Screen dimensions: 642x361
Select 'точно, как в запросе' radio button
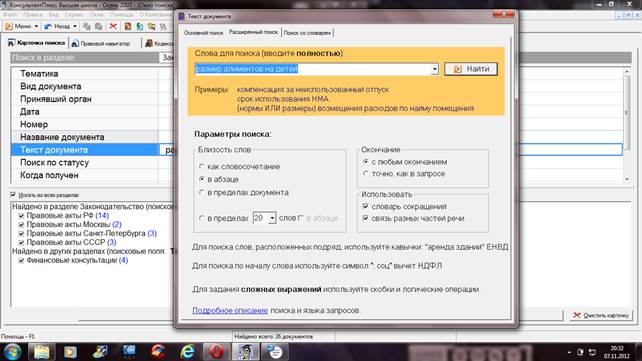click(366, 174)
